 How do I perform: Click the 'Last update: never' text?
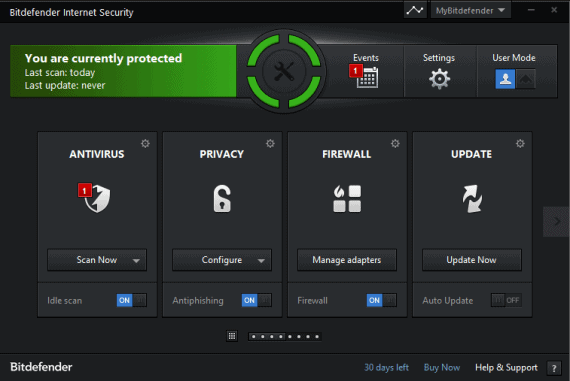65,85
